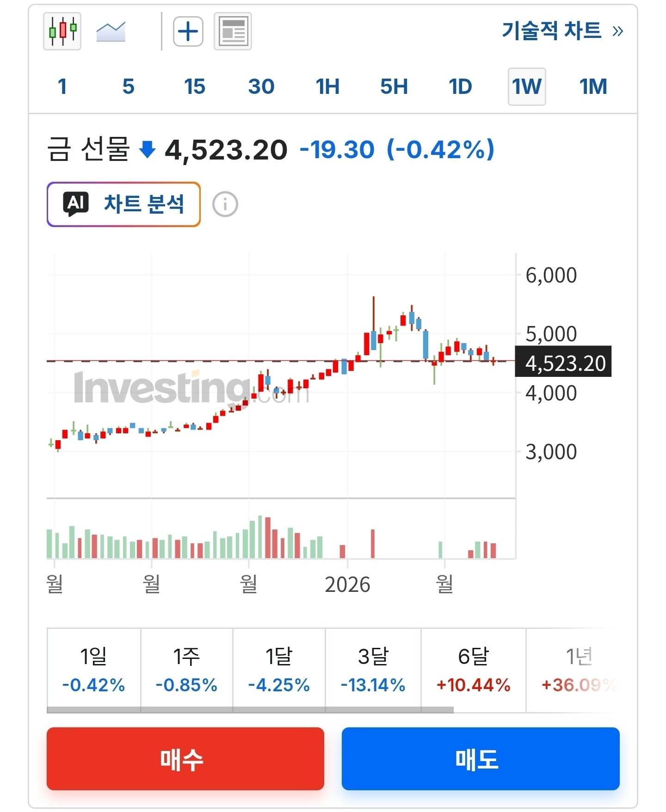Screen dimensions: 666x812
Task: Open 기술적 차트 link
Action: (x=562, y=31)
